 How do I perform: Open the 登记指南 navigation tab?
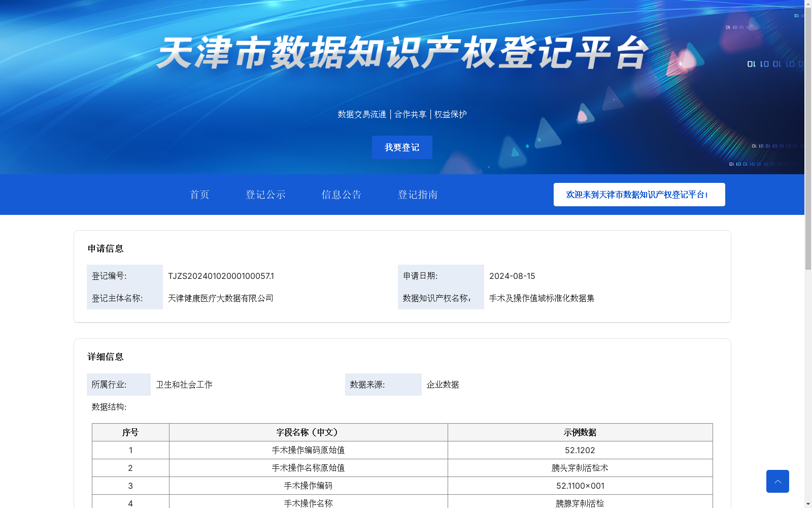point(418,195)
